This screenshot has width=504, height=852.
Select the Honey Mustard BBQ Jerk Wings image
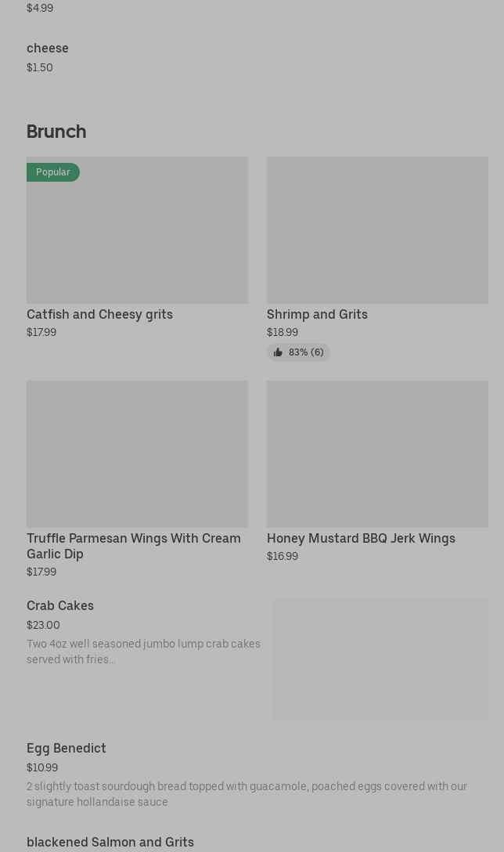point(377,453)
